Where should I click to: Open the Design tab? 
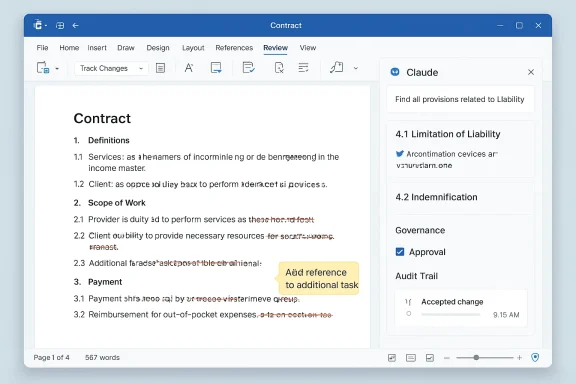tap(158, 48)
